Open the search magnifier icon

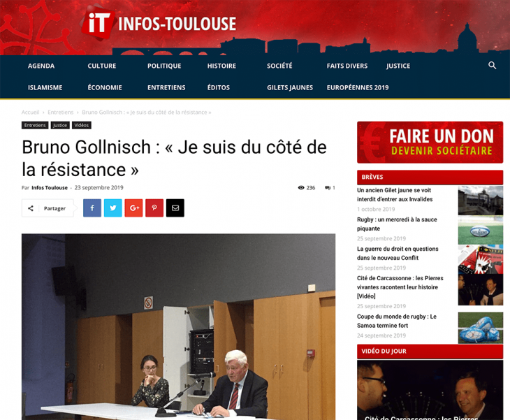pyautogui.click(x=492, y=66)
